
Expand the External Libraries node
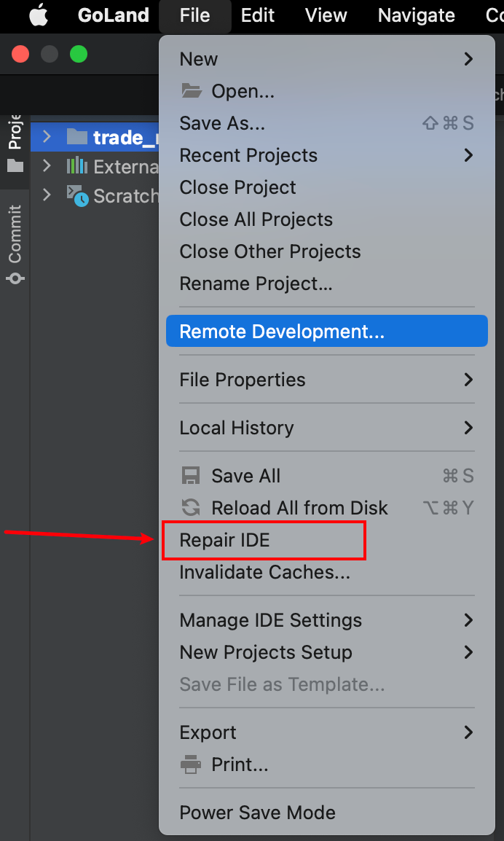click(x=47, y=166)
